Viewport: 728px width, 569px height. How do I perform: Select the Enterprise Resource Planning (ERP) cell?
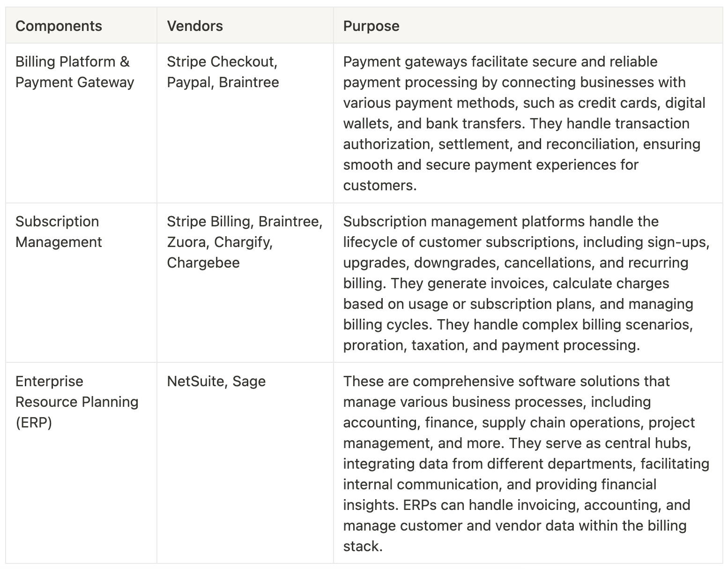click(x=77, y=402)
